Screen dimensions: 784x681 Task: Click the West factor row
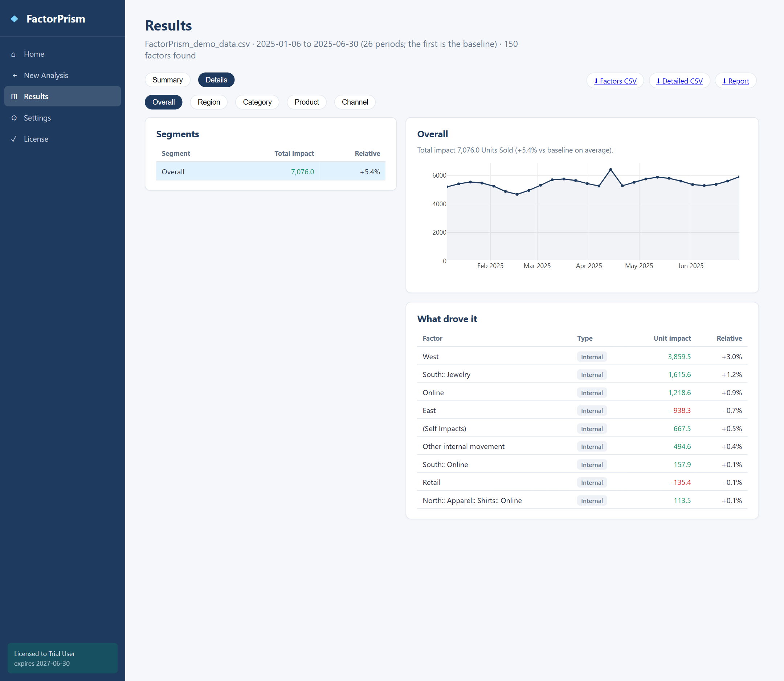pyautogui.click(x=582, y=356)
